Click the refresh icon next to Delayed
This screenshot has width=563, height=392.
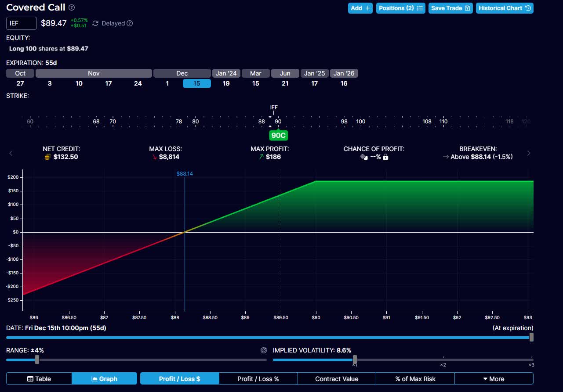95,23
